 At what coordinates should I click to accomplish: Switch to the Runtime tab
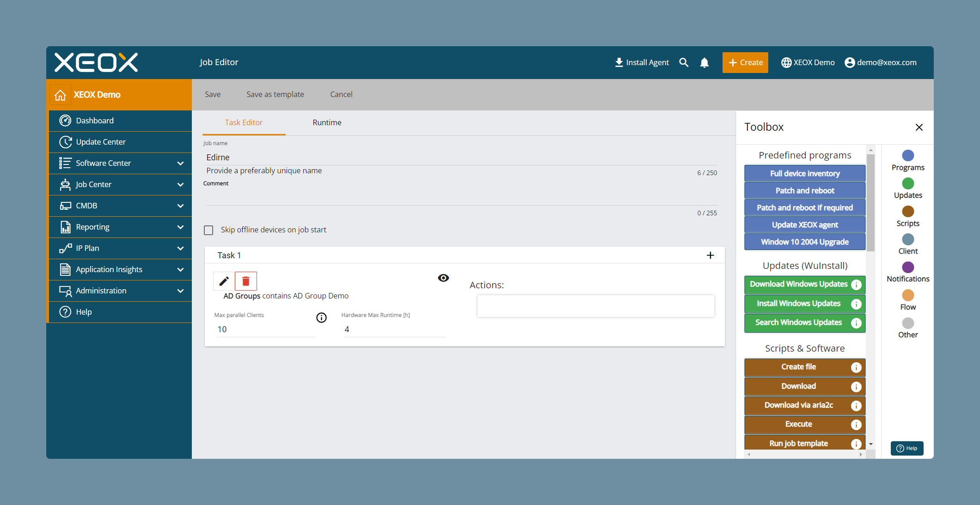pyautogui.click(x=327, y=122)
